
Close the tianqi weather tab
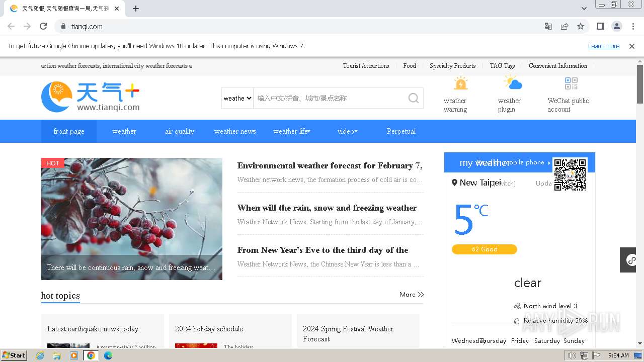(117, 9)
